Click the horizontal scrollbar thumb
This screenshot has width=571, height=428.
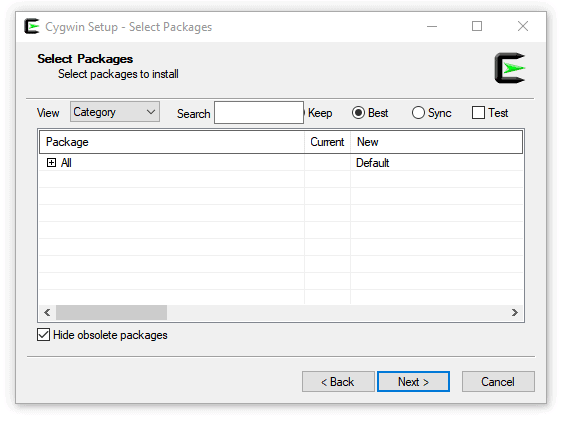pos(111,313)
